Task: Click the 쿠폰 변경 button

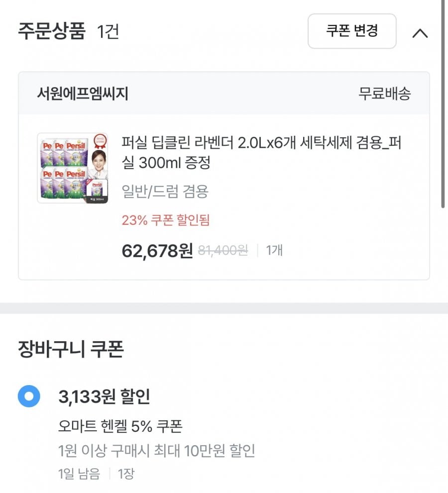Action: click(x=352, y=31)
